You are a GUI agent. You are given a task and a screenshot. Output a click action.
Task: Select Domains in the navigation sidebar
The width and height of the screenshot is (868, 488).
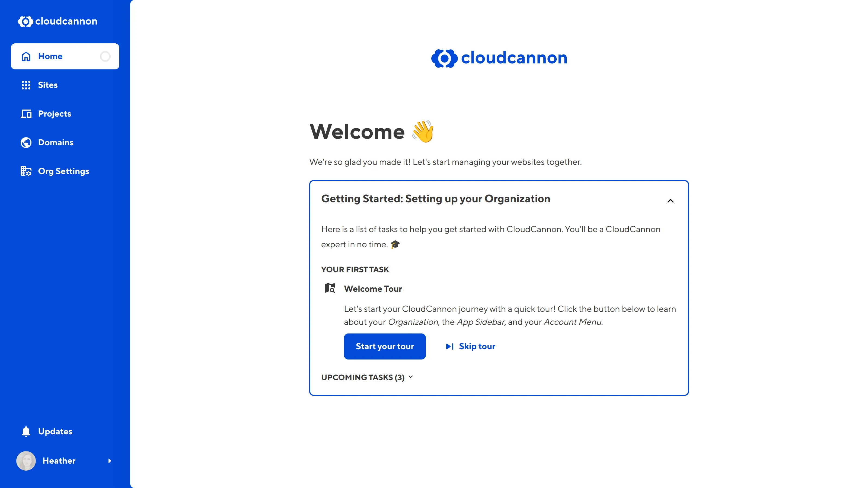click(x=56, y=142)
